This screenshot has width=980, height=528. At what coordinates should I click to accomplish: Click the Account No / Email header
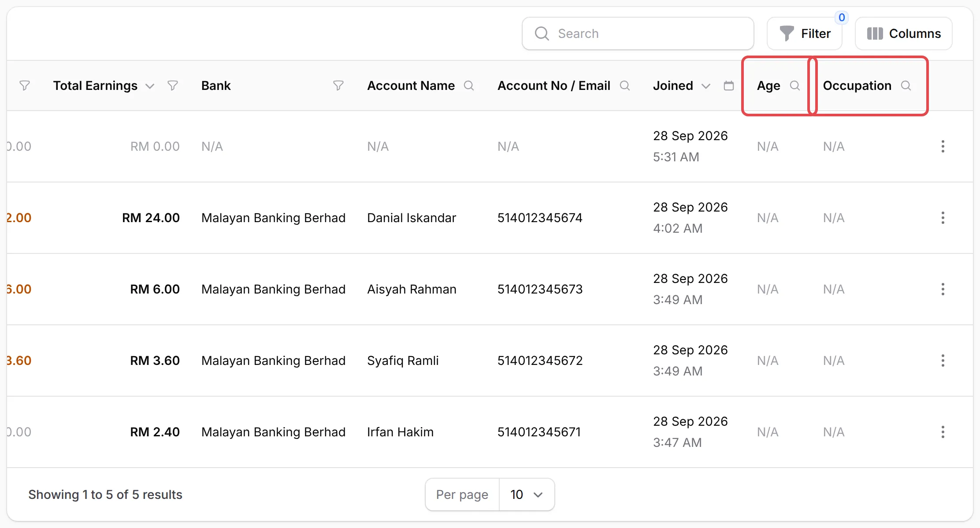click(554, 86)
